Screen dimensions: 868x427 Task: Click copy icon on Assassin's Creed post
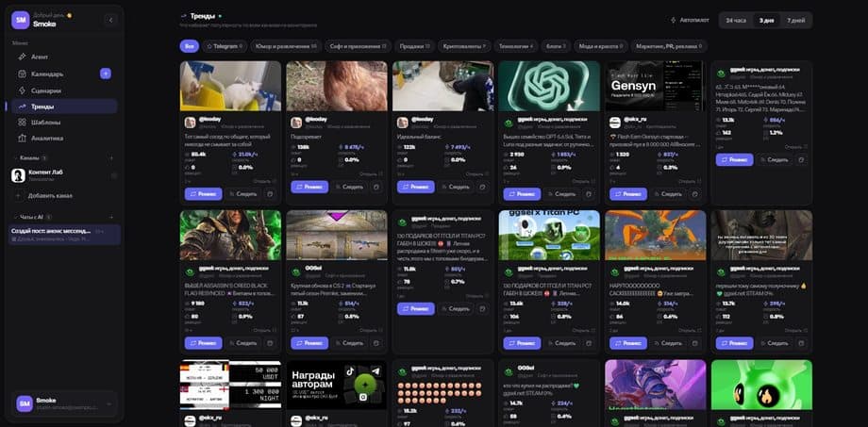[270, 343]
